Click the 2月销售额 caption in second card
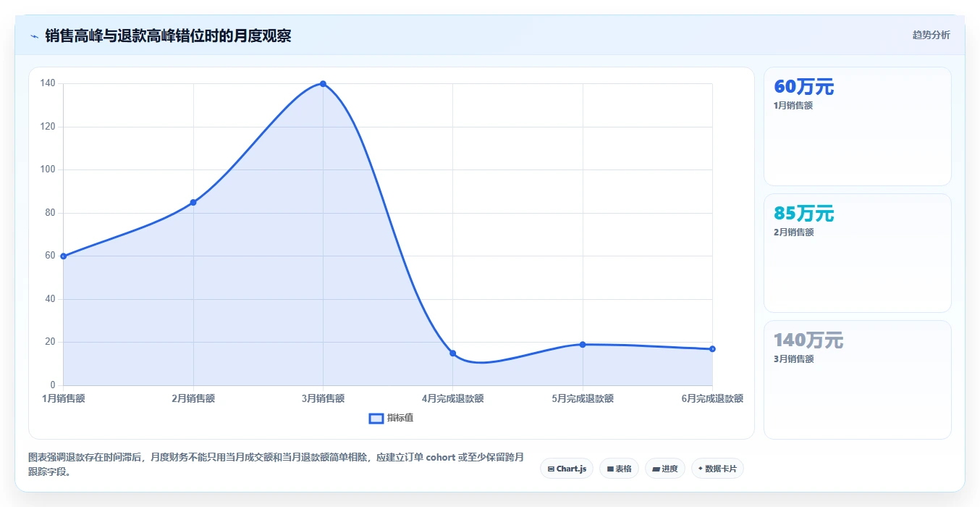 793,232
